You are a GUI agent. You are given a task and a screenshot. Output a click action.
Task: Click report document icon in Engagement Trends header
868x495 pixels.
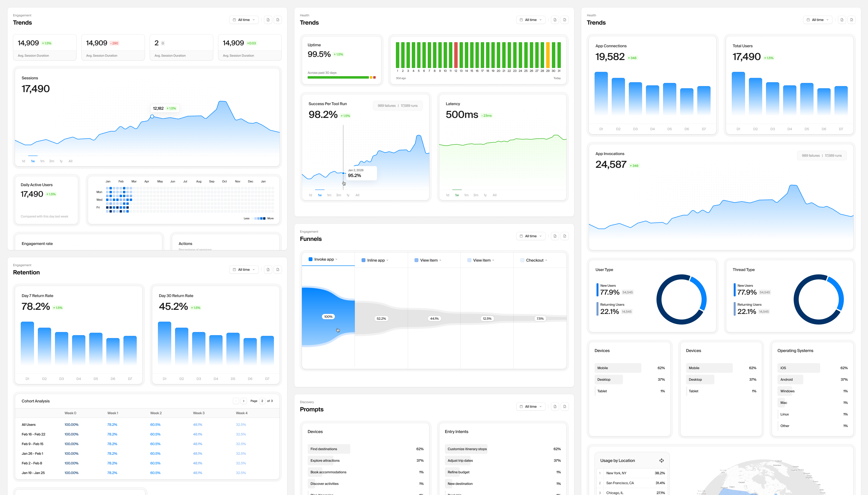[x=268, y=20]
